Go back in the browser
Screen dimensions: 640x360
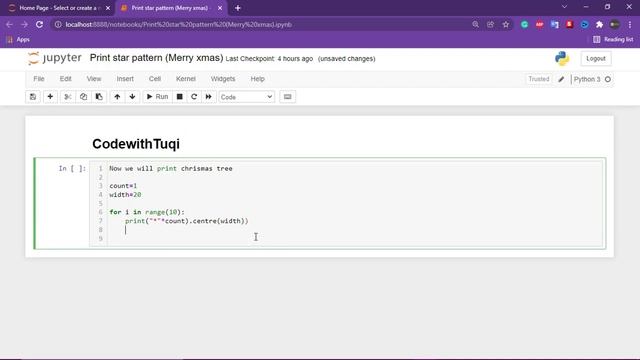point(9,24)
